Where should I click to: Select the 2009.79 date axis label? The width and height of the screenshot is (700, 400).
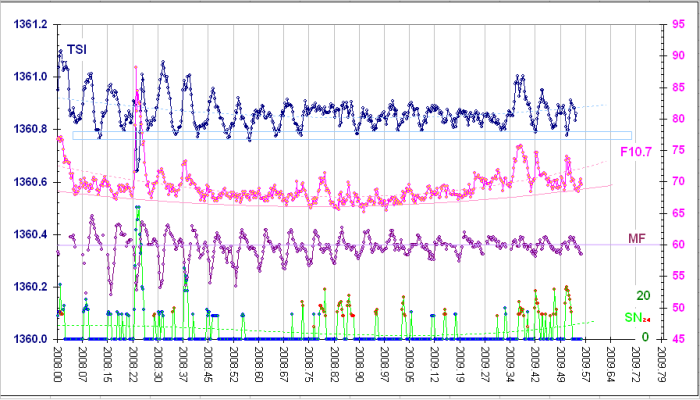(661, 366)
